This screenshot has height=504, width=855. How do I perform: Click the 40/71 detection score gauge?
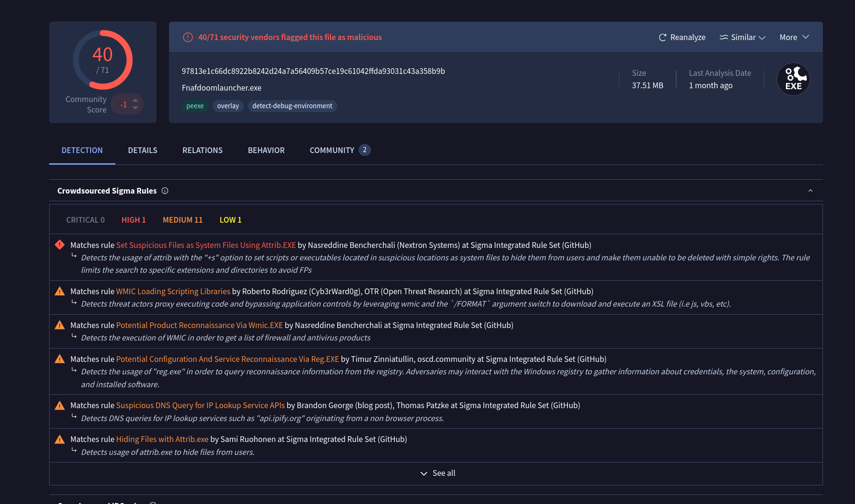click(103, 60)
